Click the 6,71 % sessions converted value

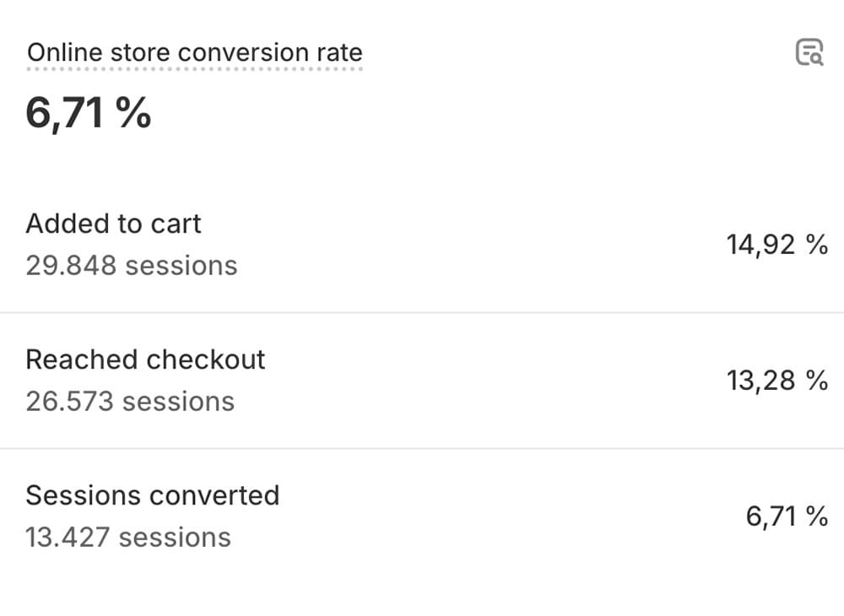click(787, 516)
